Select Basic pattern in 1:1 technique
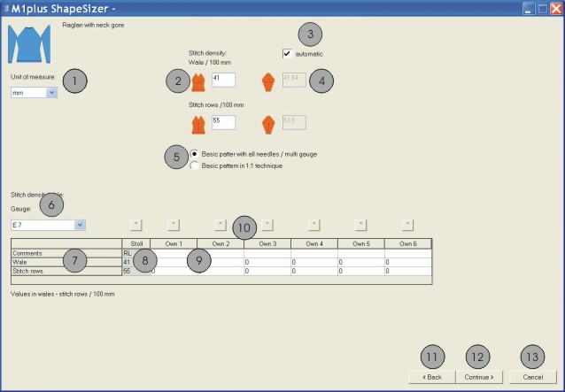 pyautogui.click(x=196, y=165)
